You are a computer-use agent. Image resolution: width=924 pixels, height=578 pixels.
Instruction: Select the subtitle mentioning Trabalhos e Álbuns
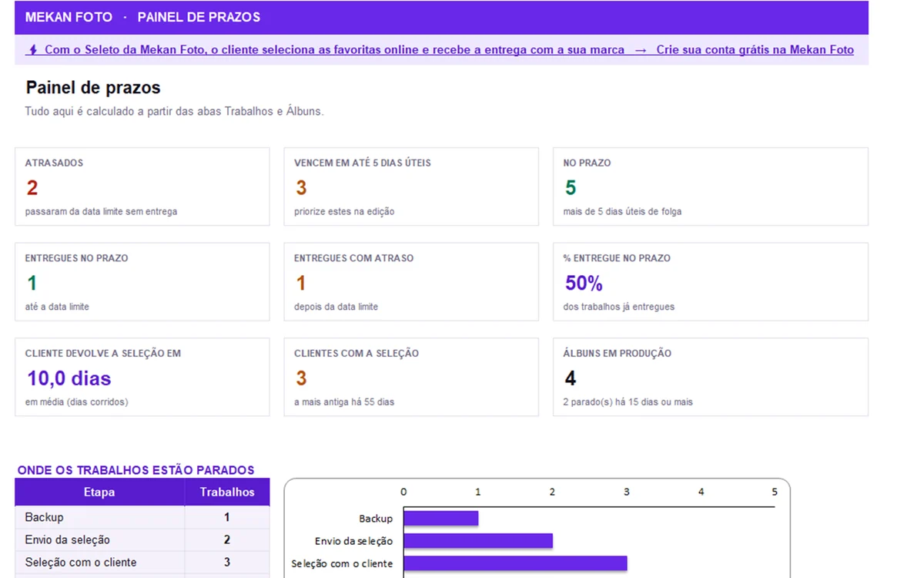click(x=174, y=112)
